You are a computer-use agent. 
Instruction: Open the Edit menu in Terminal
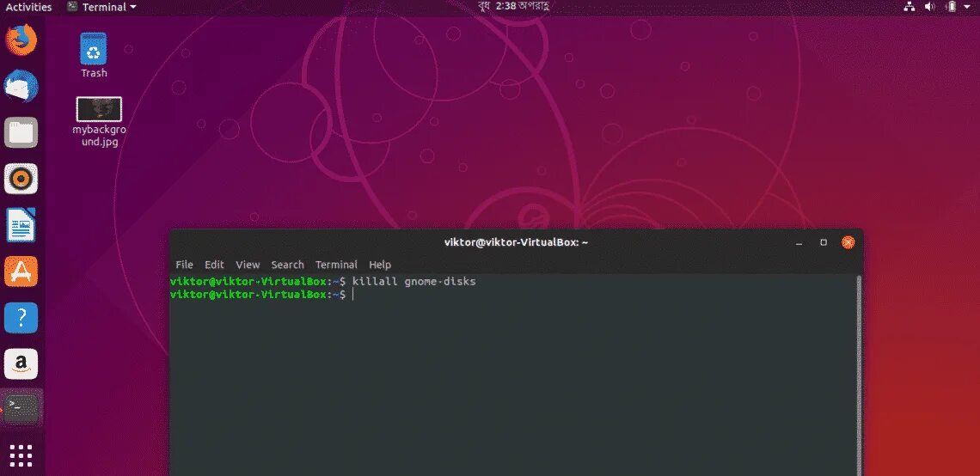pyautogui.click(x=214, y=265)
